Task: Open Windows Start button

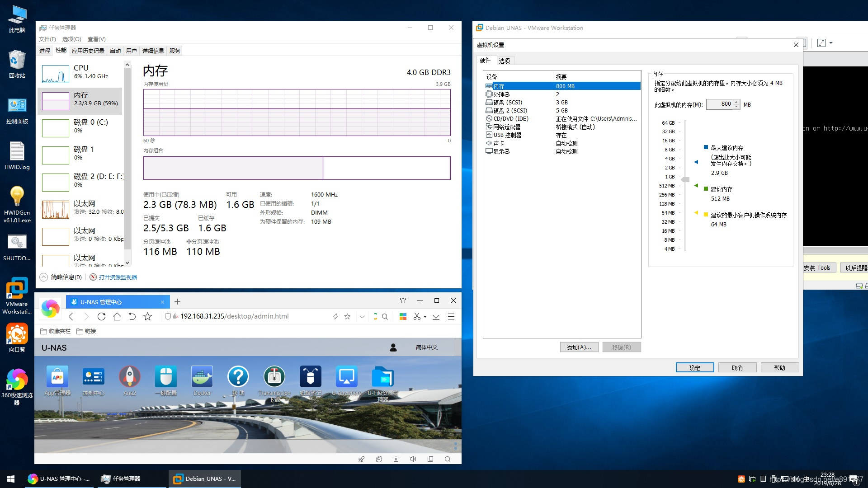Action: pos(11,479)
